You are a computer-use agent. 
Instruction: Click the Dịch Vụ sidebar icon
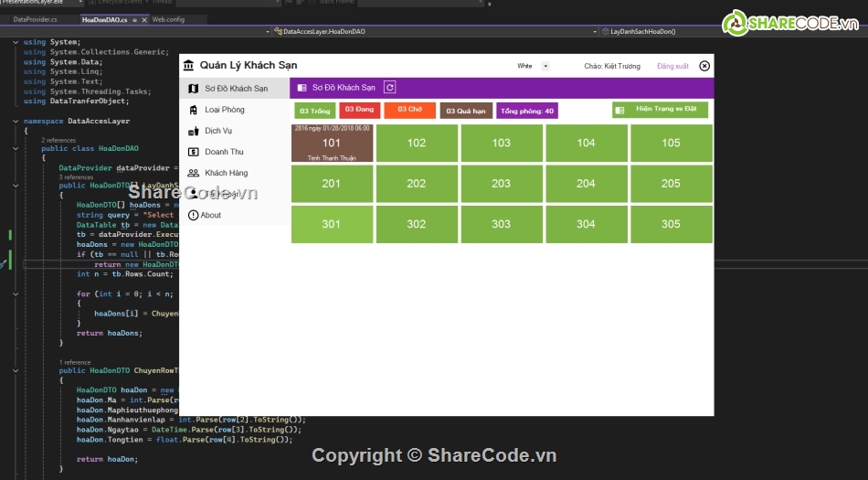(x=193, y=131)
